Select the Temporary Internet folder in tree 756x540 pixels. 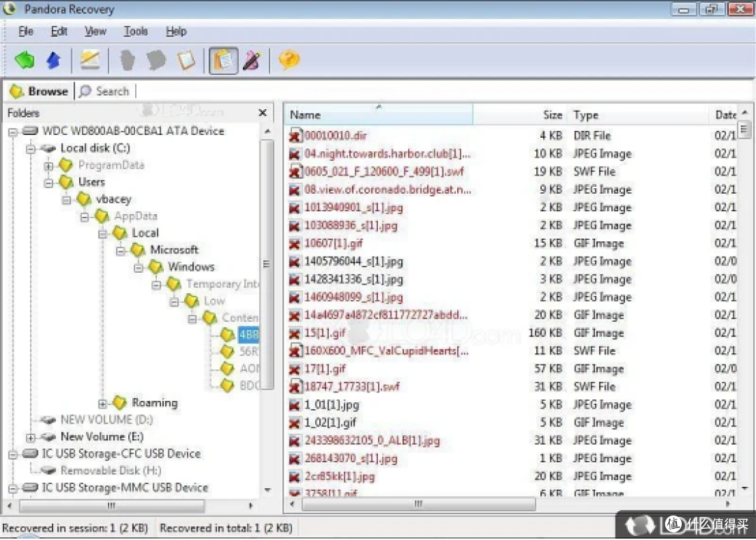click(223, 284)
